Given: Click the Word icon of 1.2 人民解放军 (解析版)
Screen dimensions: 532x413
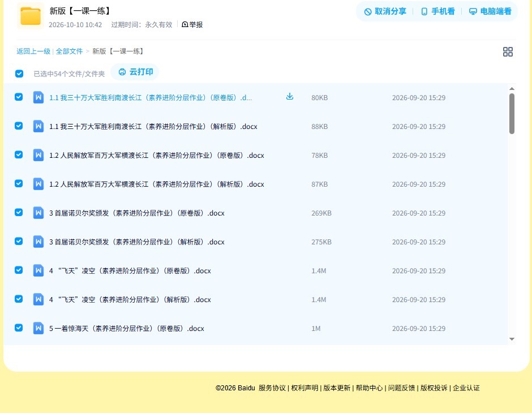Looking at the screenshot, I should tap(38, 184).
